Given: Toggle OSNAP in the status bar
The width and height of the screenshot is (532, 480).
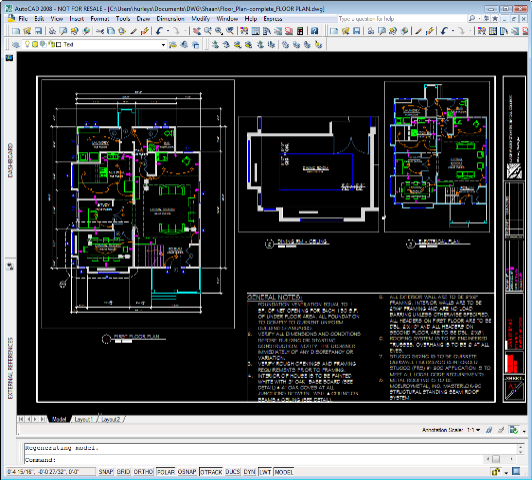Looking at the screenshot, I should click(x=187, y=472).
